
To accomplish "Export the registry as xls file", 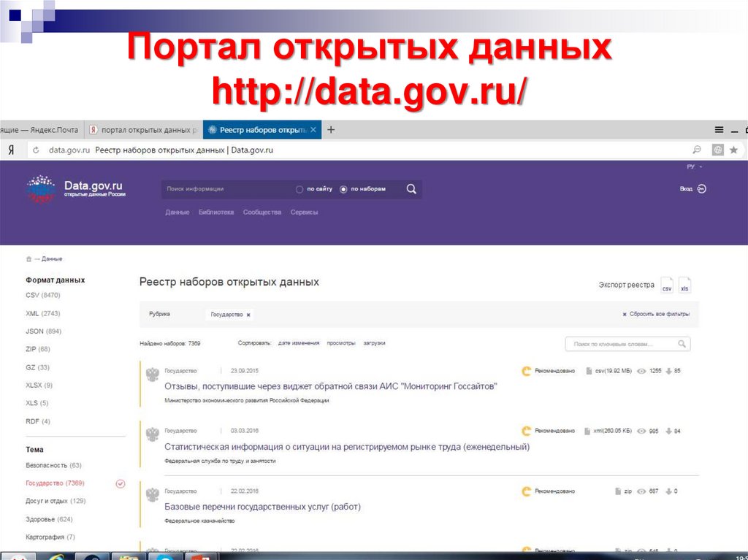I will click(684, 285).
